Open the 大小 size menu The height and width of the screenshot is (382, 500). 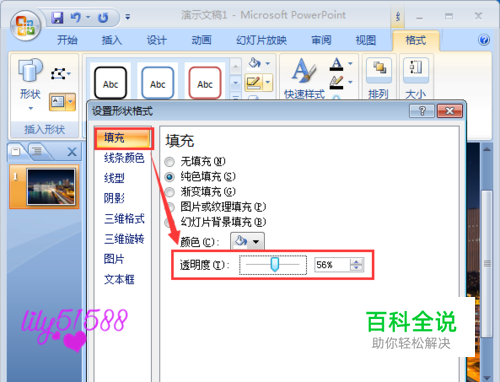416,78
